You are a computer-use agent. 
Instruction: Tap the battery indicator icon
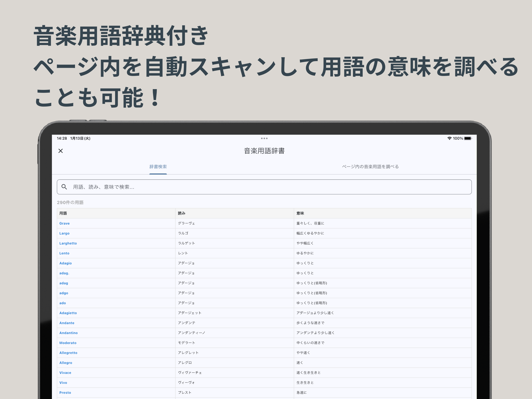pyautogui.click(x=468, y=139)
